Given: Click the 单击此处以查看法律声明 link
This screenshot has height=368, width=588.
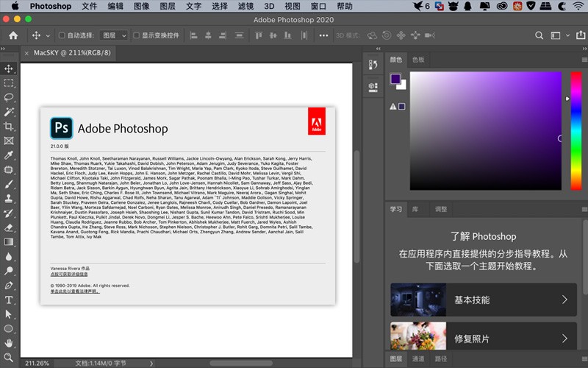Looking at the screenshot, I should click(75, 291).
